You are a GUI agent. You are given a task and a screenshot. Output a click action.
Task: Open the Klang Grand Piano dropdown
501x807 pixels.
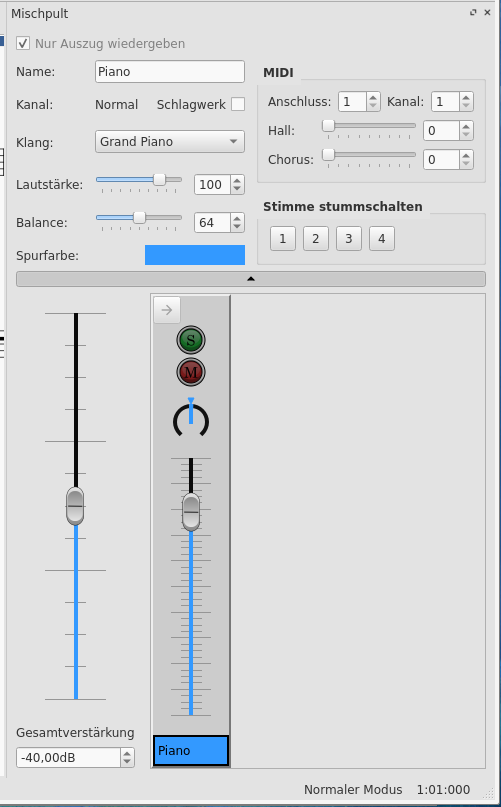pos(170,142)
